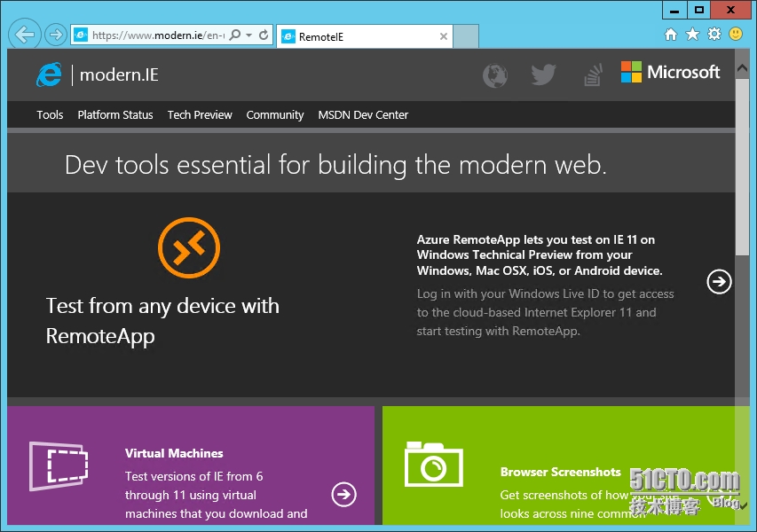Click the RemoteApp banner arrow button
Image resolution: width=757 pixels, height=532 pixels.
point(719,281)
